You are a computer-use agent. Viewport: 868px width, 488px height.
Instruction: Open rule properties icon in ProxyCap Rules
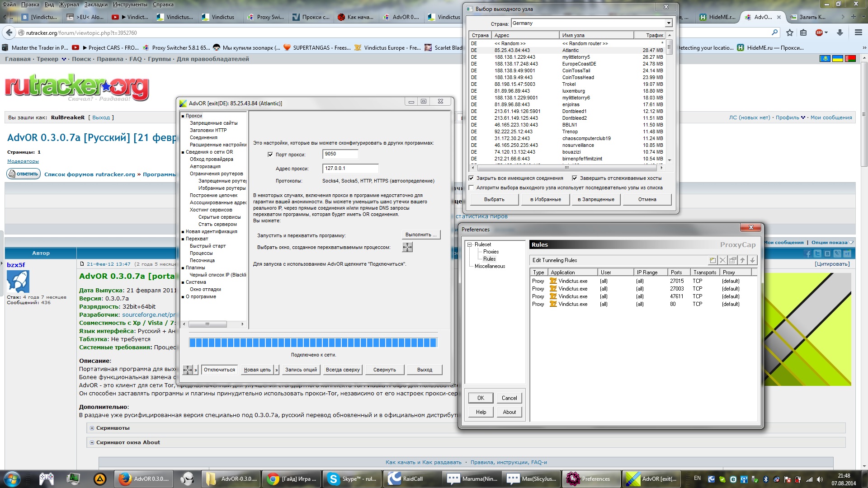(x=732, y=260)
